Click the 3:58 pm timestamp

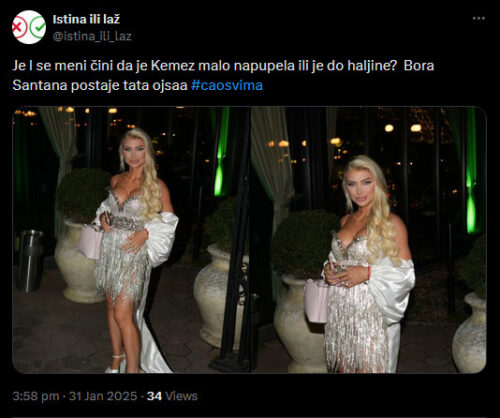36,396
